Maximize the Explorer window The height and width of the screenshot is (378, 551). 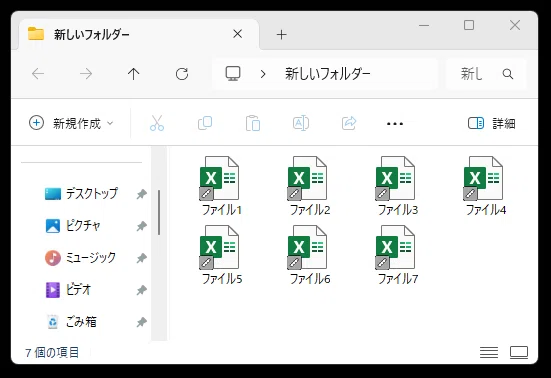(x=469, y=25)
